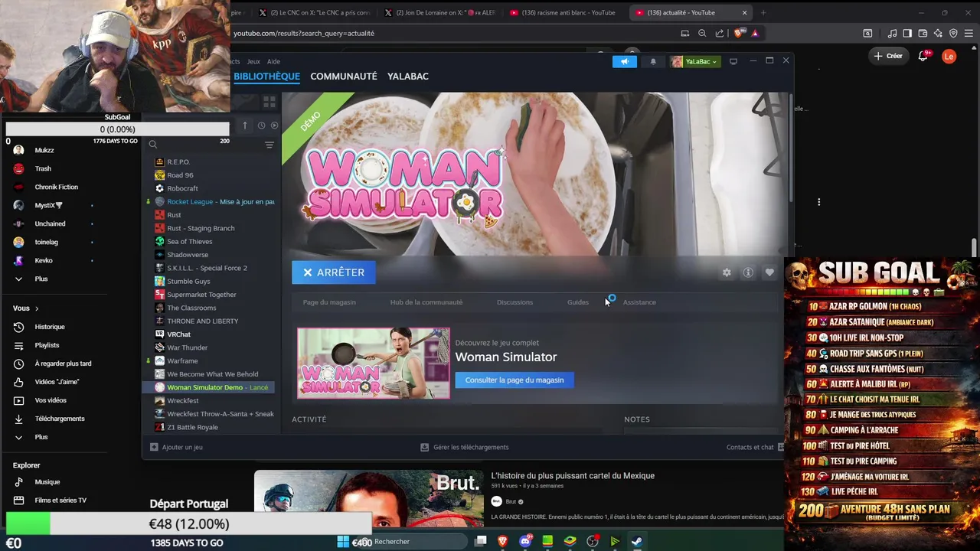Open Brave Rewards triangle icon
This screenshot has height=551, width=980.
click(x=755, y=33)
